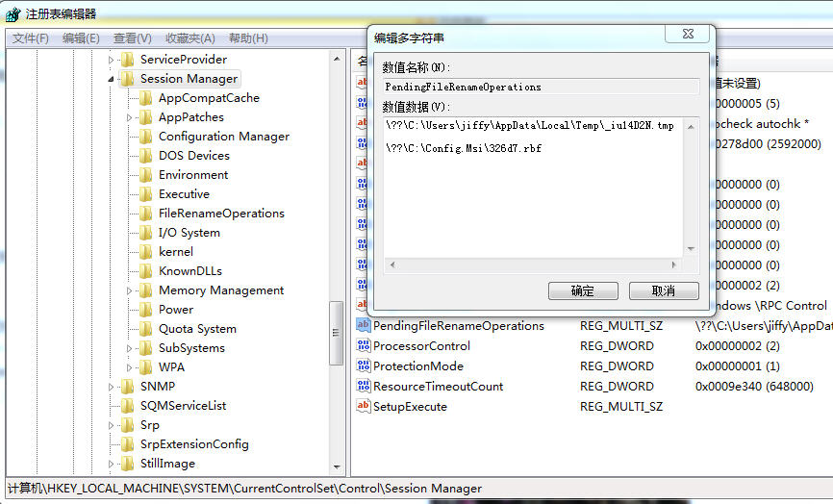Collapse the Session Manager tree node
This screenshot has width=833, height=504.
[x=111, y=79]
